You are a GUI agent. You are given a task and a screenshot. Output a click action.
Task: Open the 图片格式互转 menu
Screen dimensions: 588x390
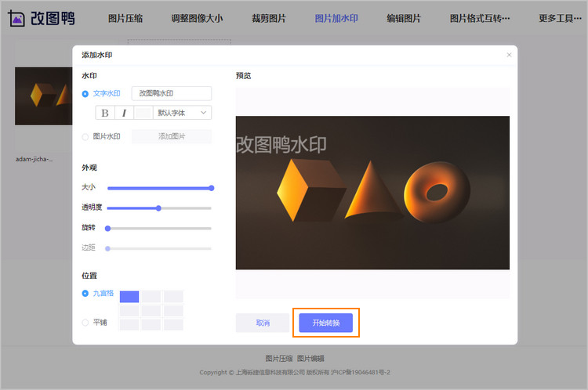pos(480,18)
